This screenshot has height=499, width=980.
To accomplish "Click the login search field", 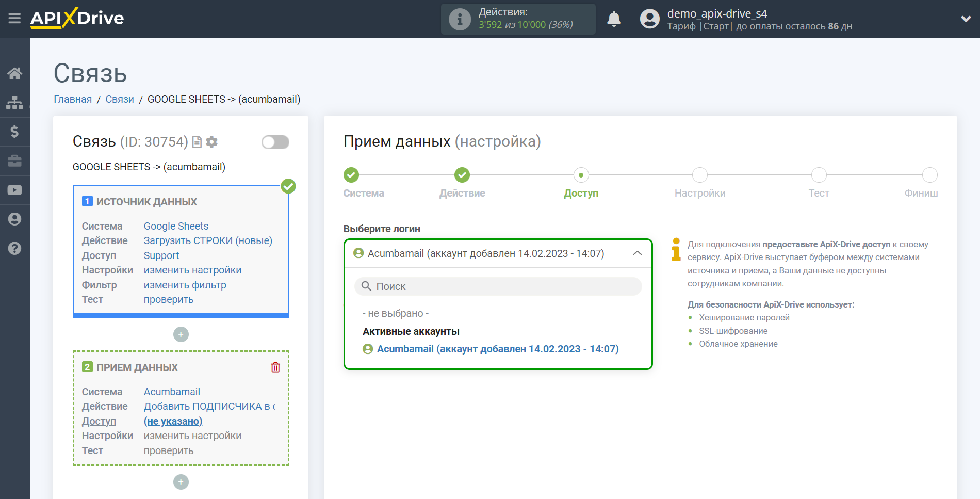I will tap(498, 286).
